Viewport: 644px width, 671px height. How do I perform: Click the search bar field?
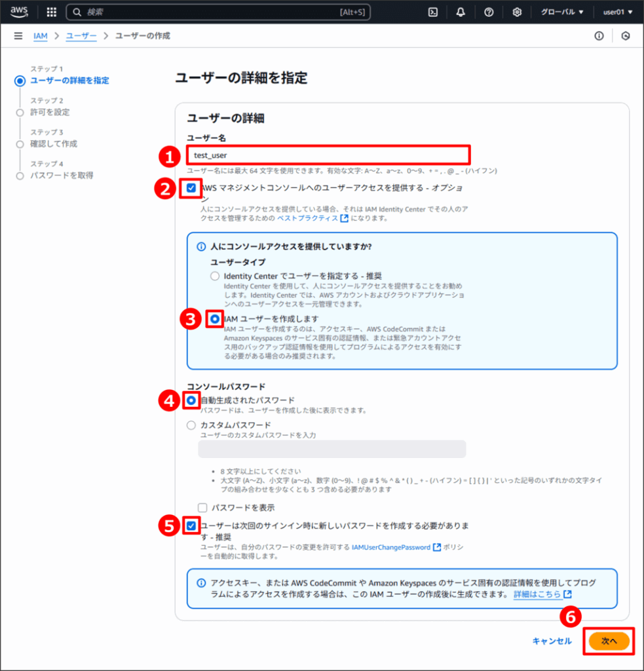click(218, 12)
